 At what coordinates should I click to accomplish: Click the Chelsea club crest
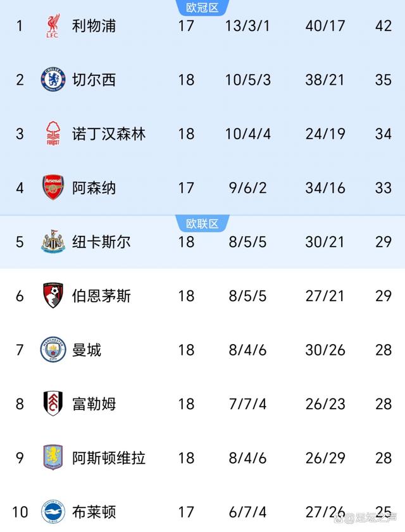[x=53, y=80]
